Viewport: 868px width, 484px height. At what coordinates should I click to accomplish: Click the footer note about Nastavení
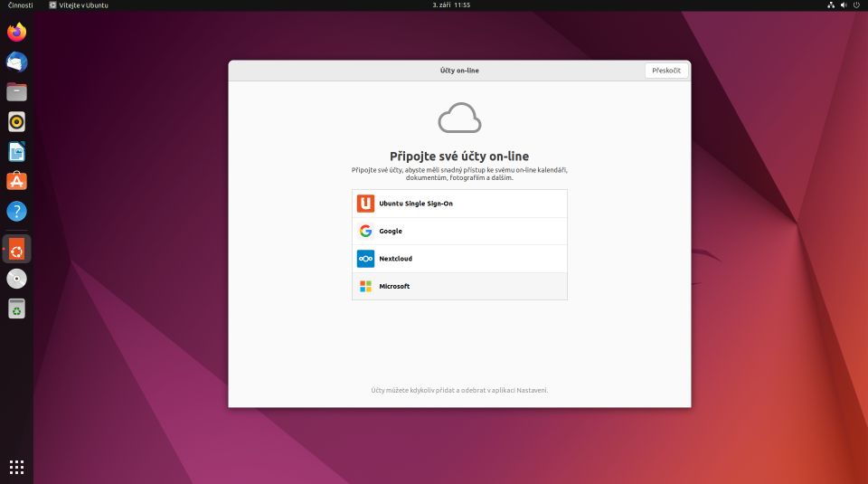459,391
